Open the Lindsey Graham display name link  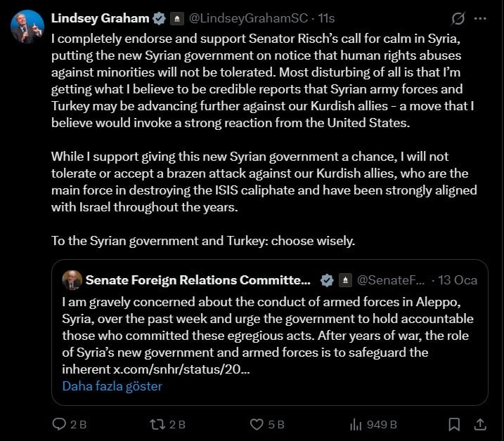[x=101, y=19]
